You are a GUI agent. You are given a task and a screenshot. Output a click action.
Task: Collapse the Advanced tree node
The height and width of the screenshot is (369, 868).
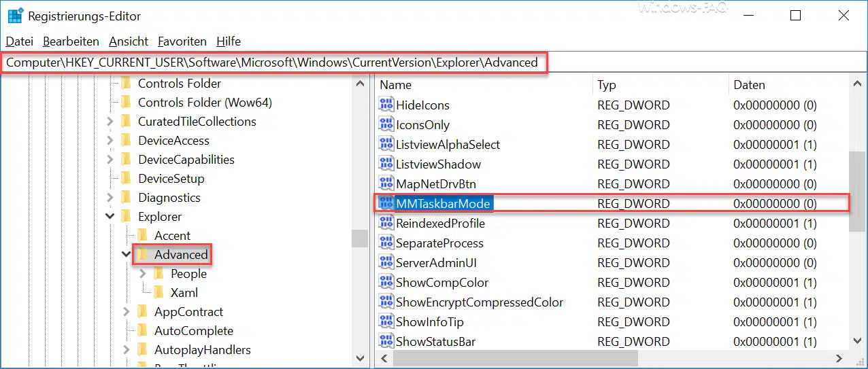coord(126,255)
